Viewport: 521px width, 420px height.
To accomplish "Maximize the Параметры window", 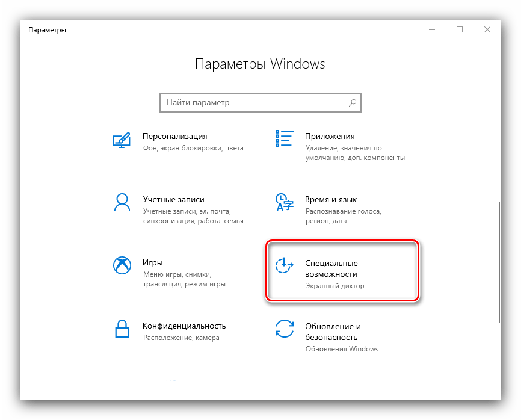I will 460,29.
